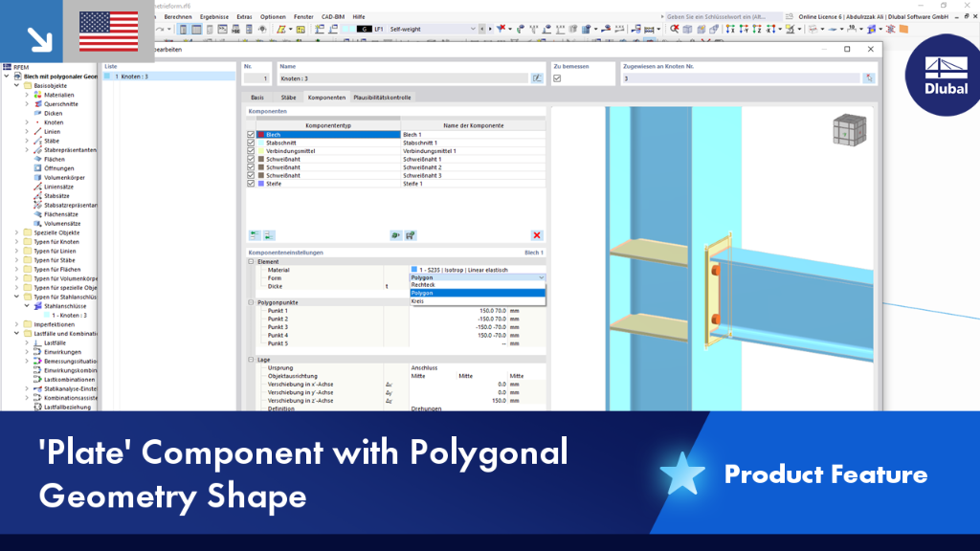Image resolution: width=980 pixels, height=551 pixels.
Task: Click the edit name icon next to Knoten : 3
Action: (537, 78)
